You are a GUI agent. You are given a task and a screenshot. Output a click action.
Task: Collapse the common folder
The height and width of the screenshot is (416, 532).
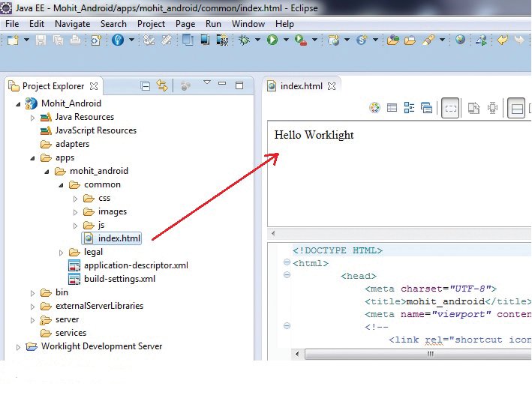point(61,185)
